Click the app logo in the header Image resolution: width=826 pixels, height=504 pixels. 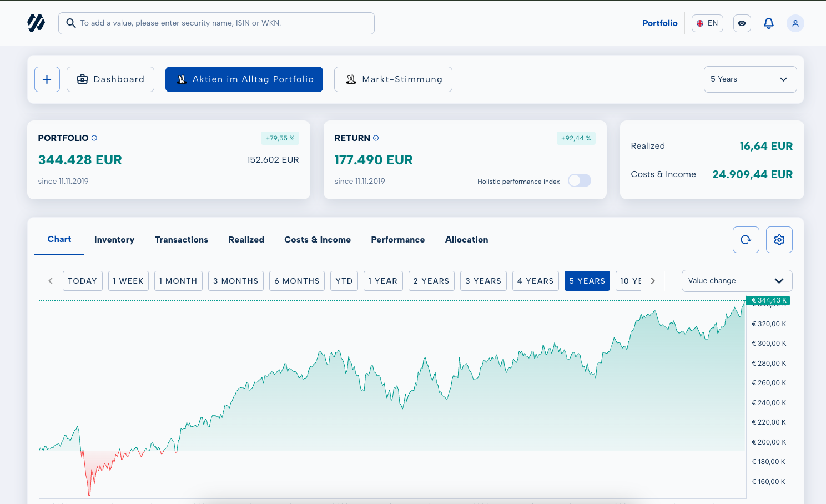point(36,23)
